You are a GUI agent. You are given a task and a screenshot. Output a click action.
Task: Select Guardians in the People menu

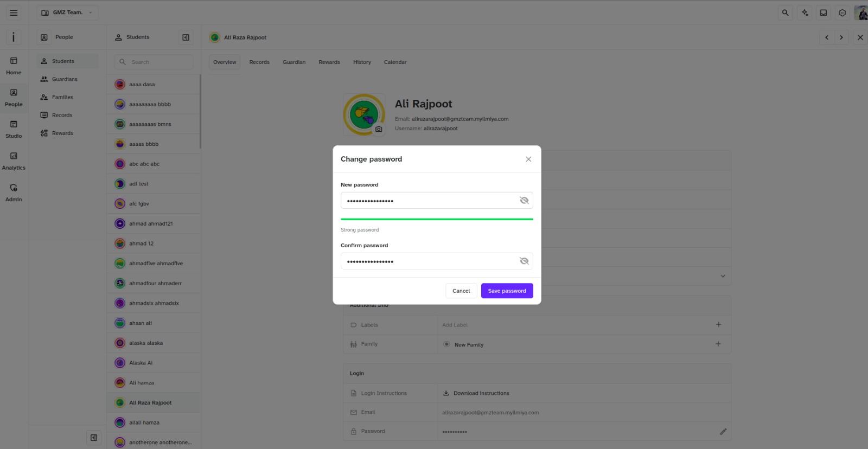67,79
